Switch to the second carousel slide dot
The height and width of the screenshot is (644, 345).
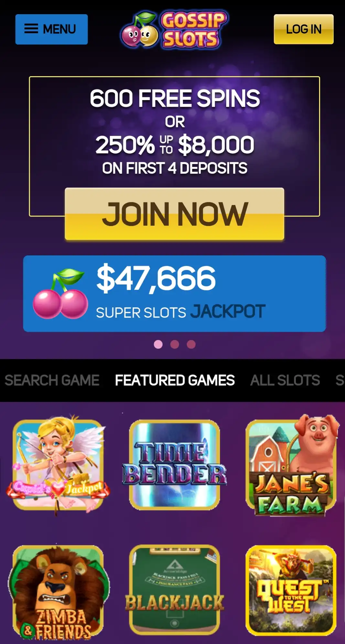[x=175, y=344]
